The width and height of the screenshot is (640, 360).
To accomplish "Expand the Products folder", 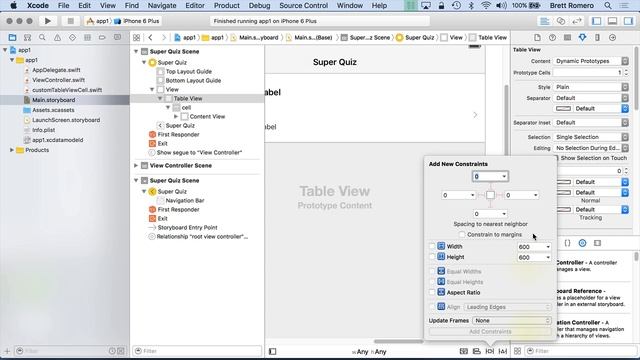I will (12, 150).
